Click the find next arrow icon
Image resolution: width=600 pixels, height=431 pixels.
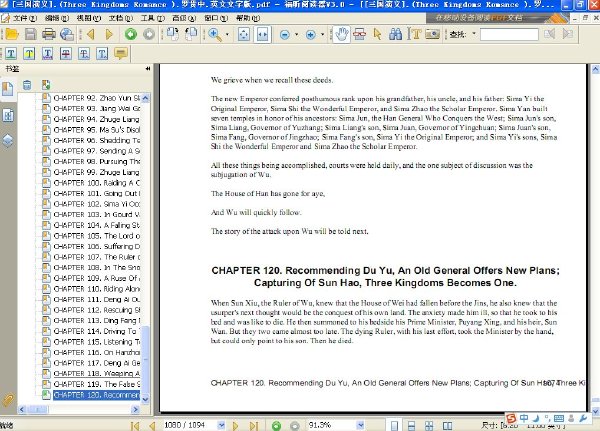568,34
